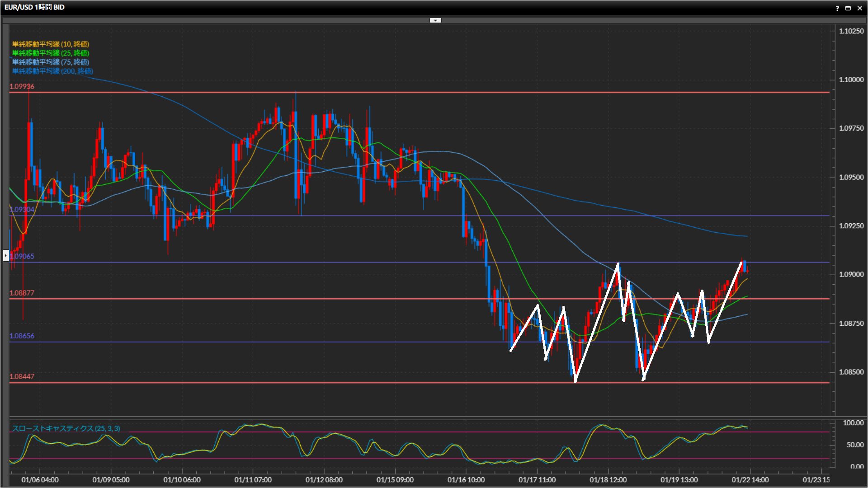The width and height of the screenshot is (868, 488).
Task: Click the question mark help icon
Action: (837, 8)
